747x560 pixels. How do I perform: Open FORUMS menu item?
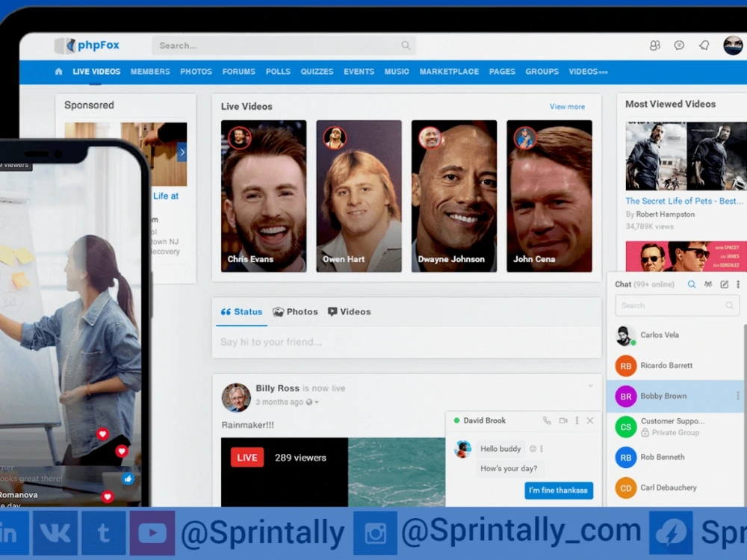(x=239, y=72)
